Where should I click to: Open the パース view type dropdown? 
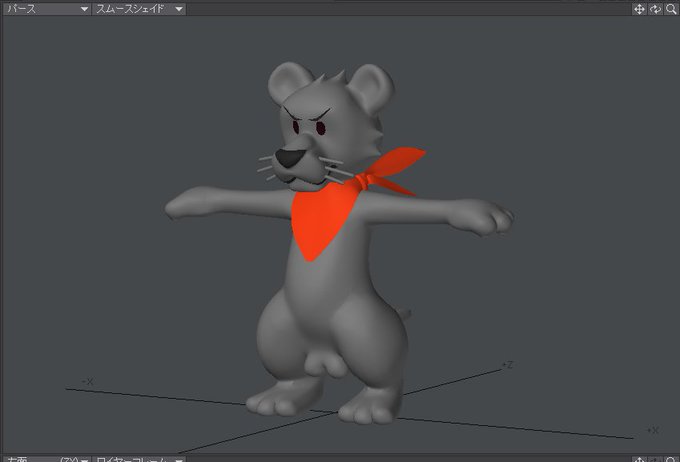coord(46,9)
